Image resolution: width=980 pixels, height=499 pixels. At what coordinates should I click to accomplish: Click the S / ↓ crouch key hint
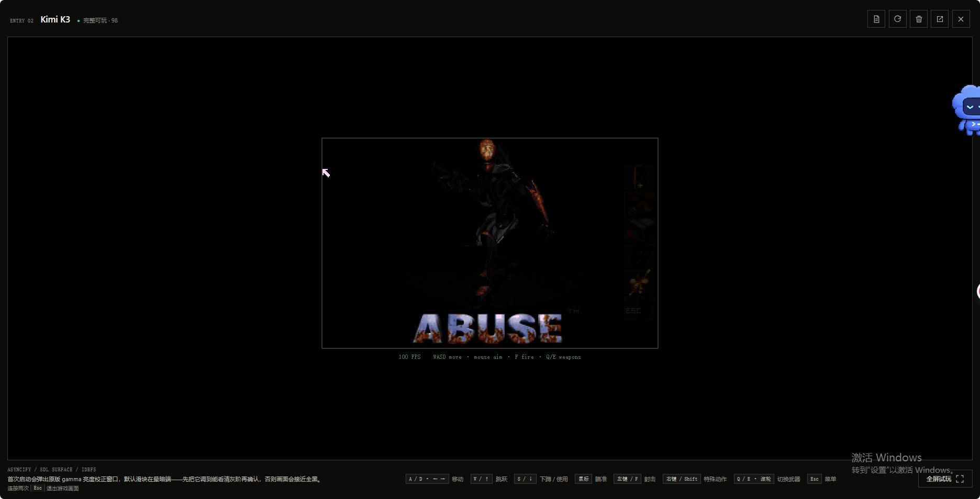(525, 479)
